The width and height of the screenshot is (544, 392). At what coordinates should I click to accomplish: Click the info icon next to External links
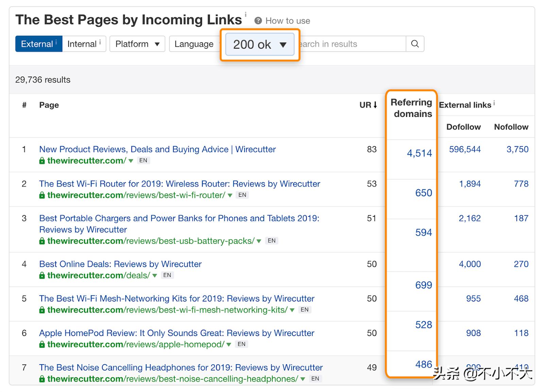tap(494, 103)
